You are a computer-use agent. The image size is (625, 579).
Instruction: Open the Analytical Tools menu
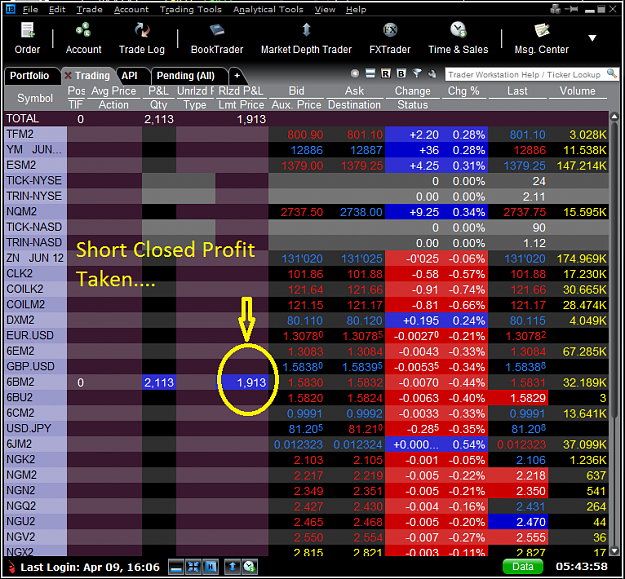tap(268, 9)
